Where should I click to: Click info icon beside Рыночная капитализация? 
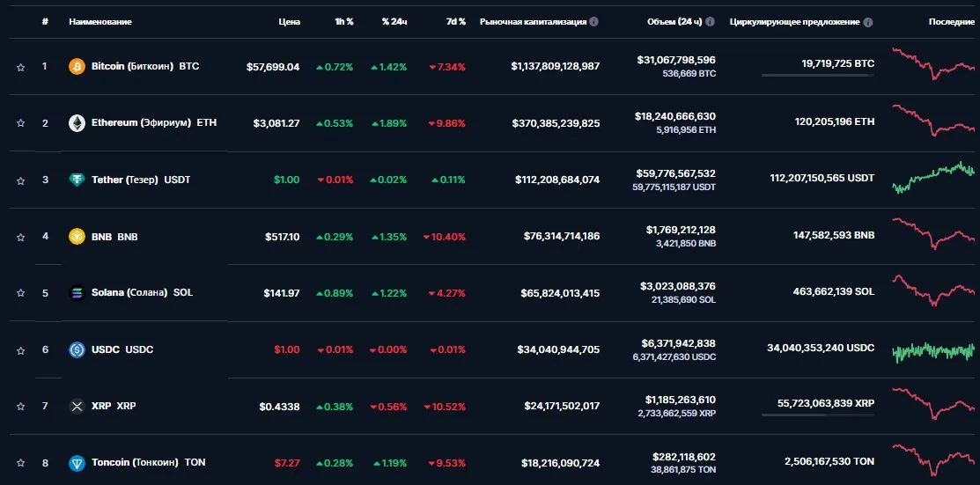pos(594,21)
